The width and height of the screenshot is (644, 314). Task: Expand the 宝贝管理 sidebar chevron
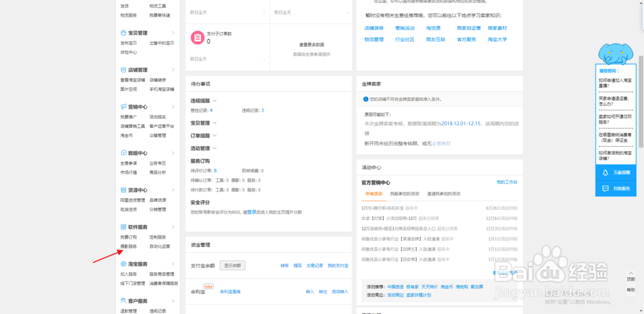pyautogui.click(x=173, y=33)
